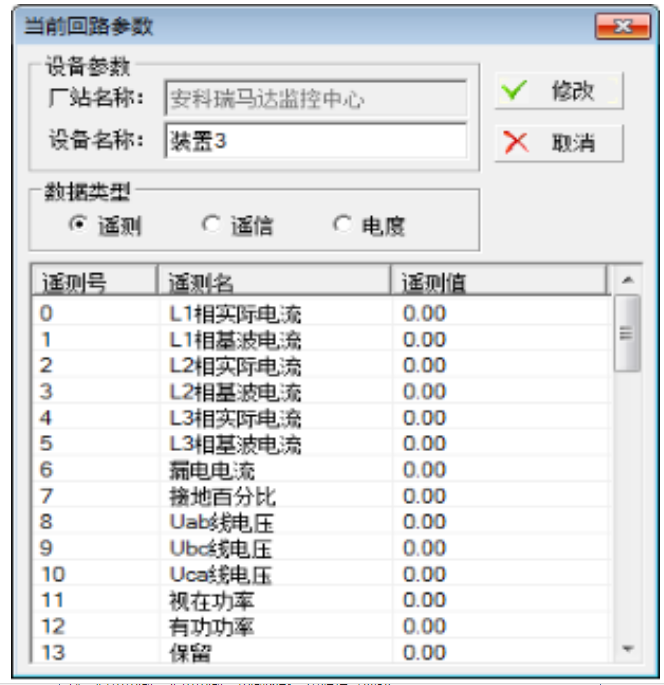Select row 接地百分比
The width and height of the screenshot is (664, 685).
click(321, 496)
